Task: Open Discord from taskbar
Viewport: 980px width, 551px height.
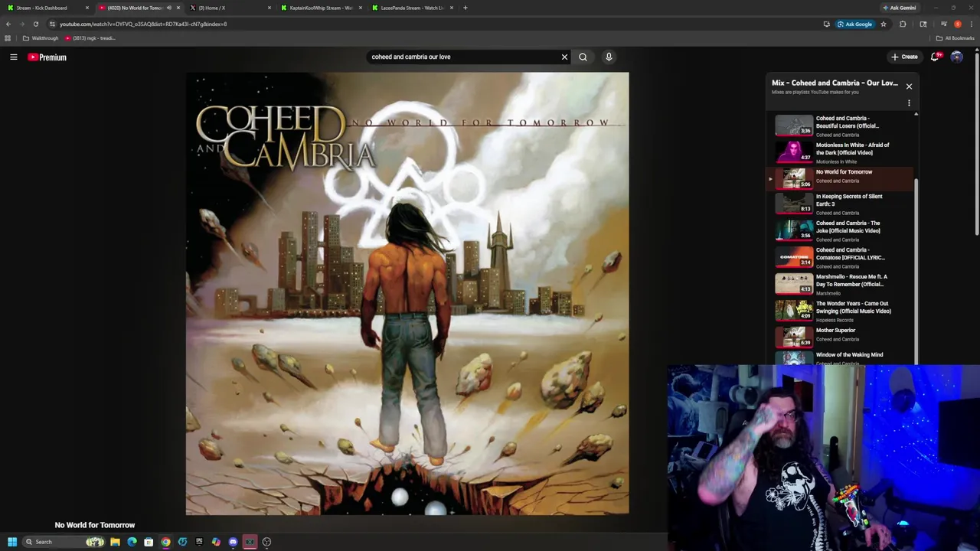Action: click(x=233, y=542)
